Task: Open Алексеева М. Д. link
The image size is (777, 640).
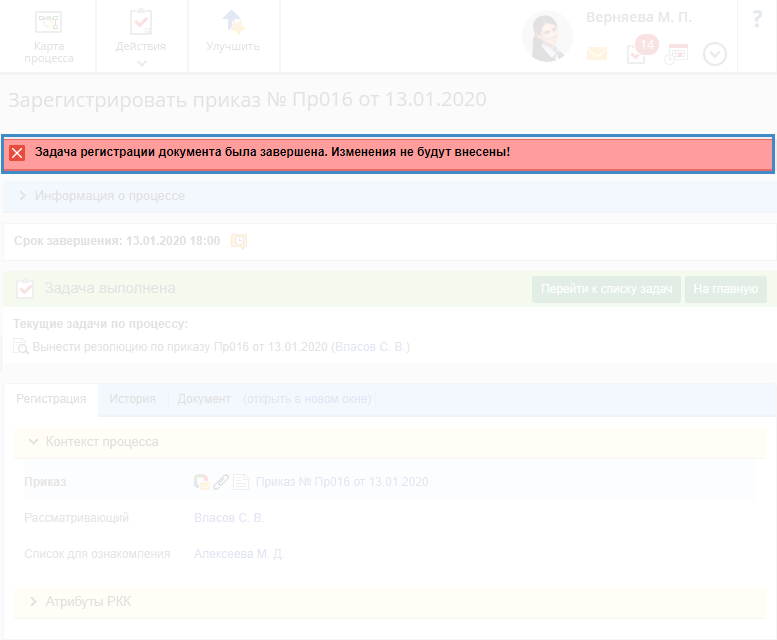Action: [239, 554]
